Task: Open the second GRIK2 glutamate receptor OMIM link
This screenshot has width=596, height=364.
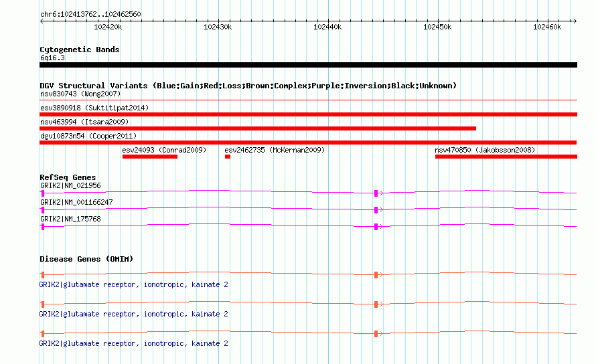Action: 133,314
